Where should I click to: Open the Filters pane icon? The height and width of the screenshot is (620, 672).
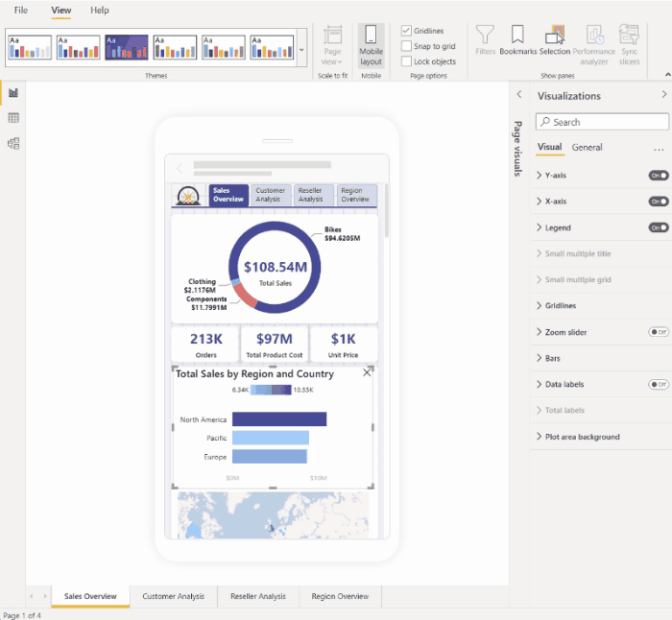485,40
